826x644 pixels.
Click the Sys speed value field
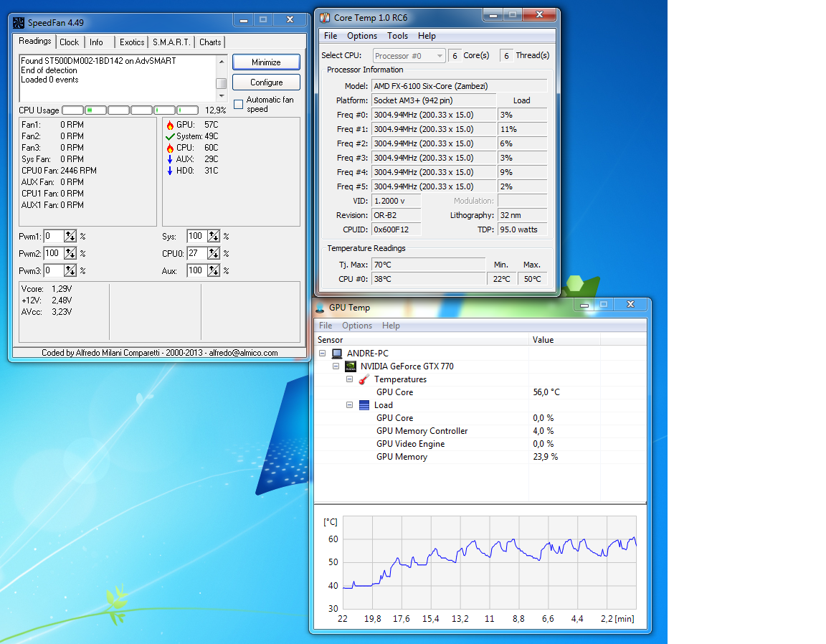pos(197,237)
